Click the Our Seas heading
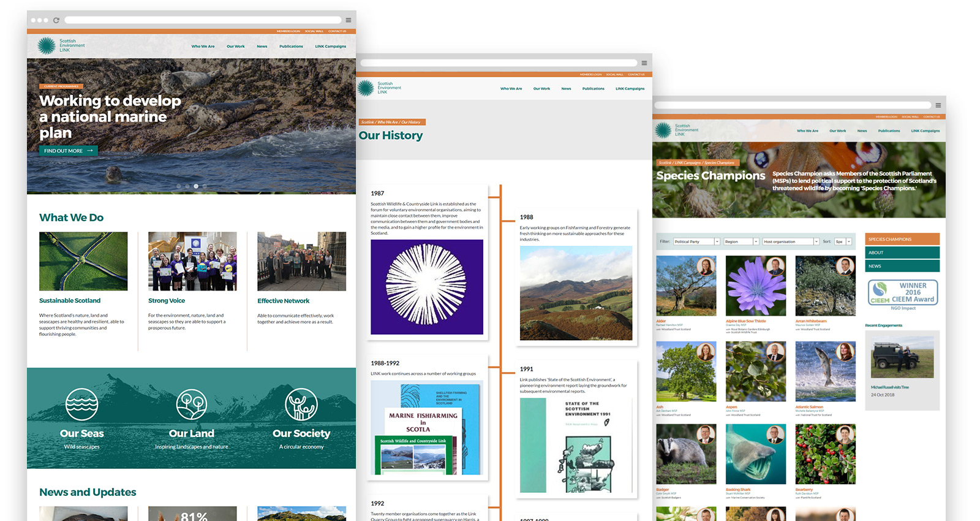The height and width of the screenshot is (521, 980). [81, 433]
